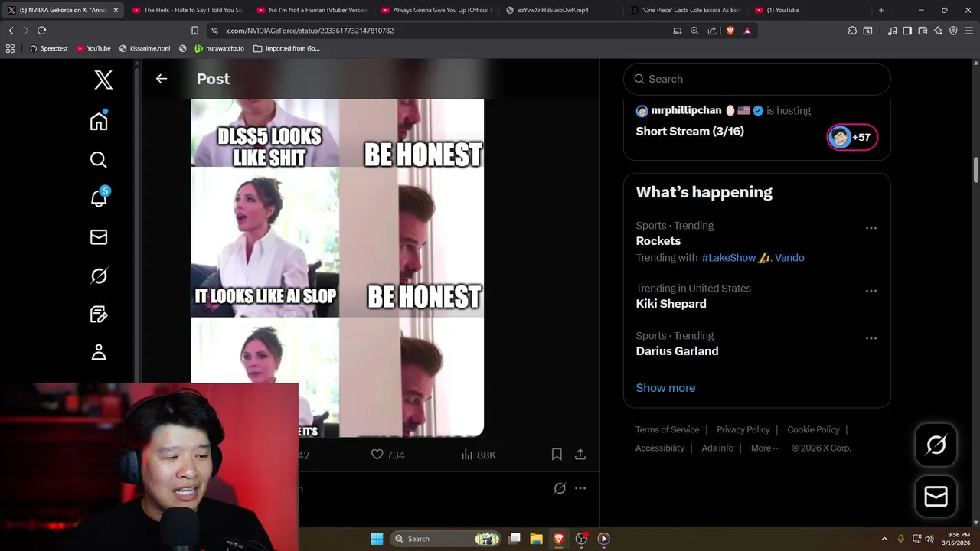Expand the More footer menu
Screen dimensions: 980x551
pos(765,448)
